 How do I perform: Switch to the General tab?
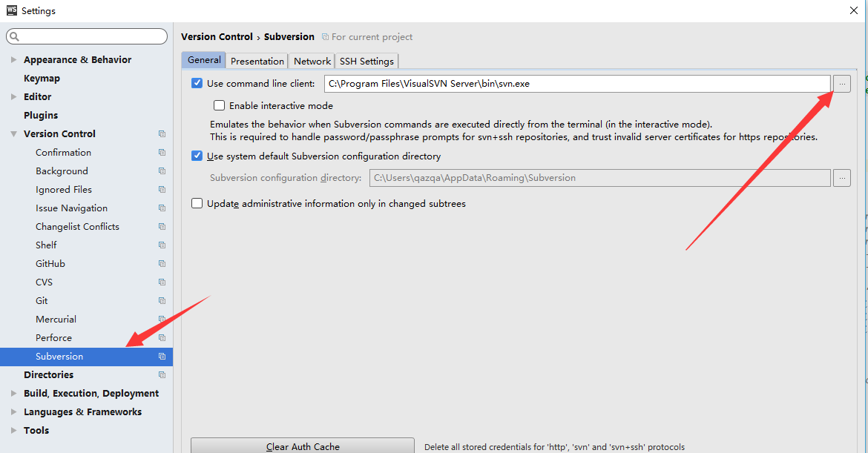pos(204,60)
